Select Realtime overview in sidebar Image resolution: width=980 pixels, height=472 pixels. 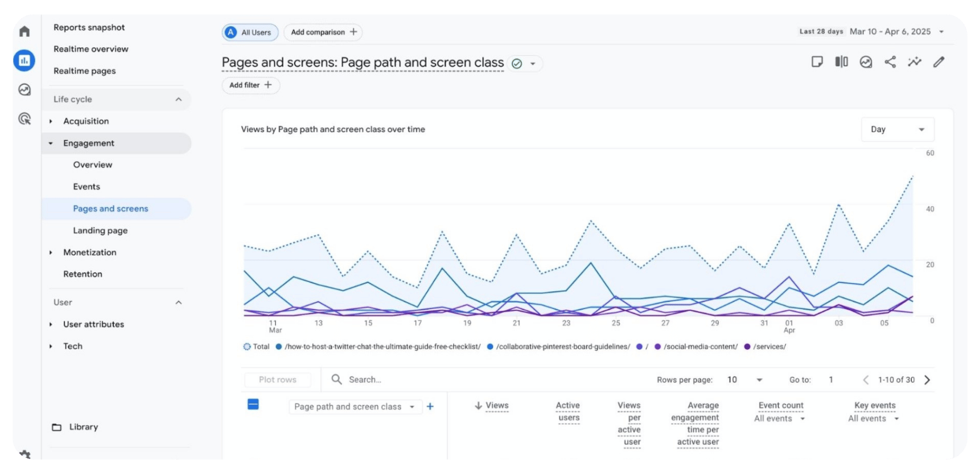point(91,49)
